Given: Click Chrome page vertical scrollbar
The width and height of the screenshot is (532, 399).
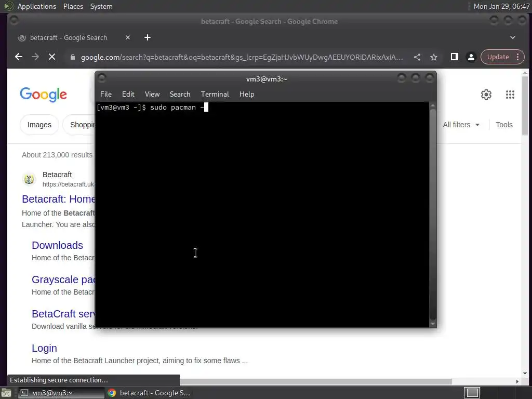Looking at the screenshot, I should pyautogui.click(x=525, y=105).
